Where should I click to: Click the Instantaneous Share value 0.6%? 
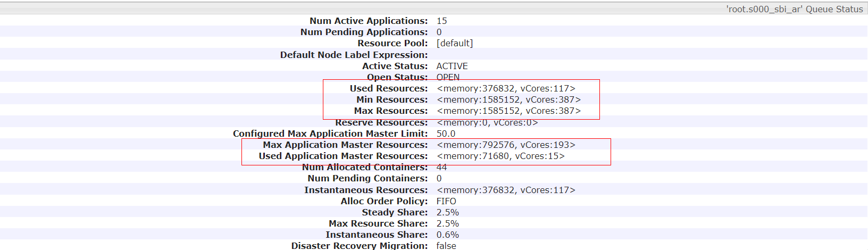point(447,235)
